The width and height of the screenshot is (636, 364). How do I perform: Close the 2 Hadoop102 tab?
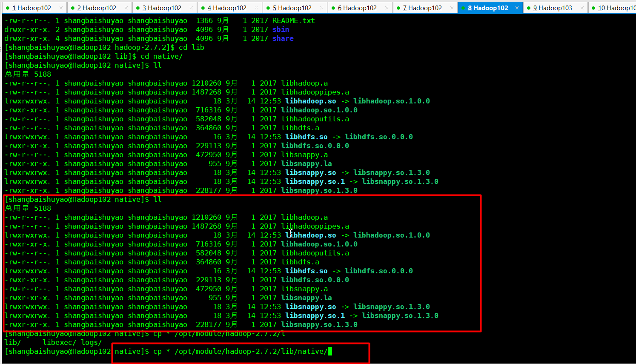click(x=126, y=8)
